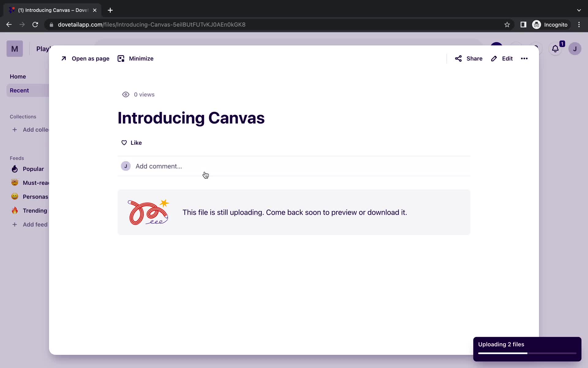Select the Popular feed item
Viewport: 588px width, 368px height.
tap(33, 168)
